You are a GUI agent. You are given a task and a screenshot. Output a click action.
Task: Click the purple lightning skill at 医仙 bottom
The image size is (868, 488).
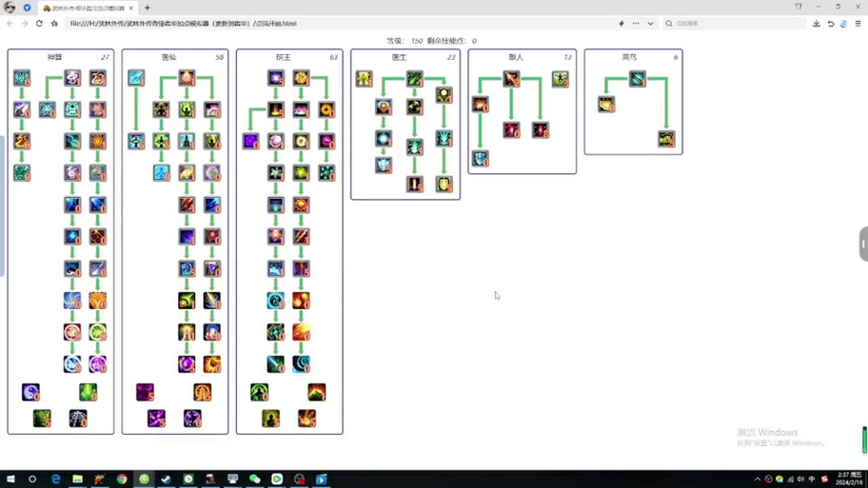click(156, 419)
